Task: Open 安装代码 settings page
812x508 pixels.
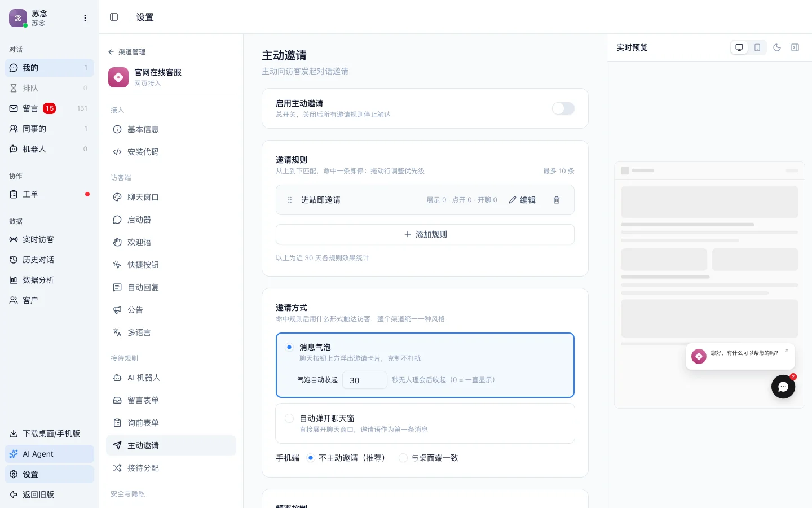Action: tap(171, 152)
